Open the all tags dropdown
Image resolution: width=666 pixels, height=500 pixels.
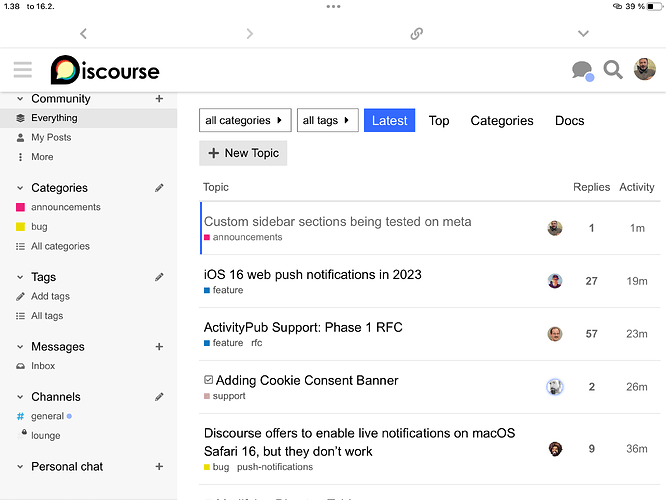pos(327,120)
